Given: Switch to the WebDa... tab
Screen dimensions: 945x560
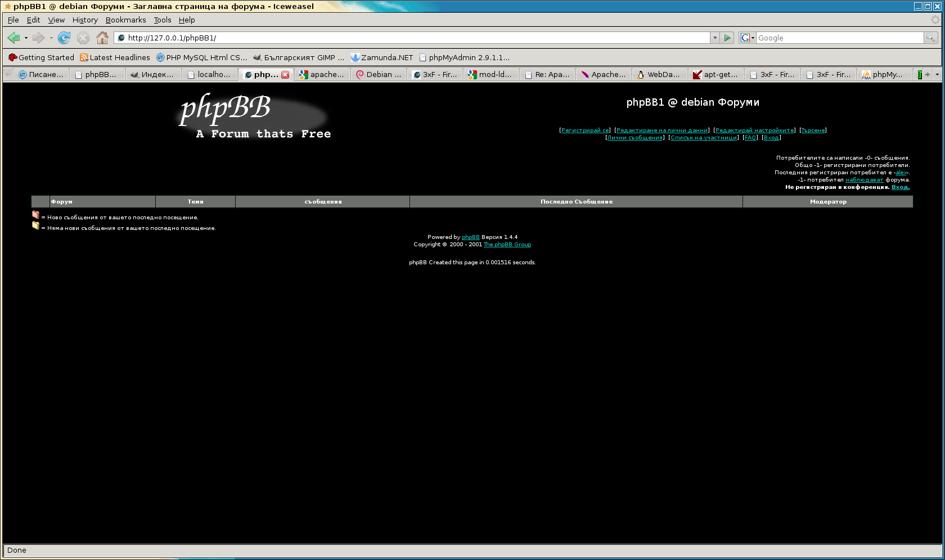Looking at the screenshot, I should pyautogui.click(x=660, y=74).
